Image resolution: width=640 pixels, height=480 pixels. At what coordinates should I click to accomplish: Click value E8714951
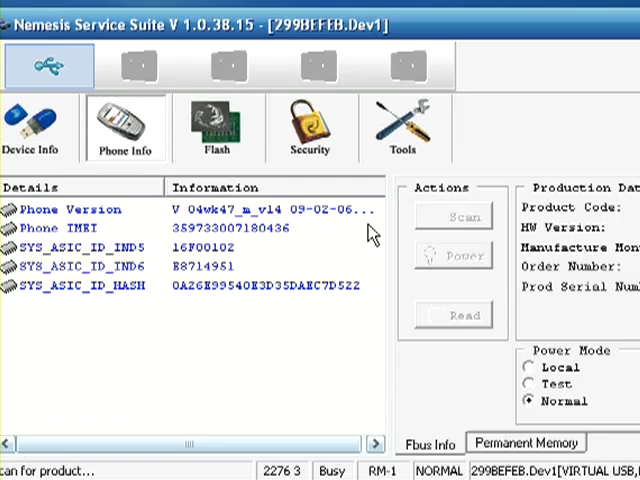[x=203, y=267]
